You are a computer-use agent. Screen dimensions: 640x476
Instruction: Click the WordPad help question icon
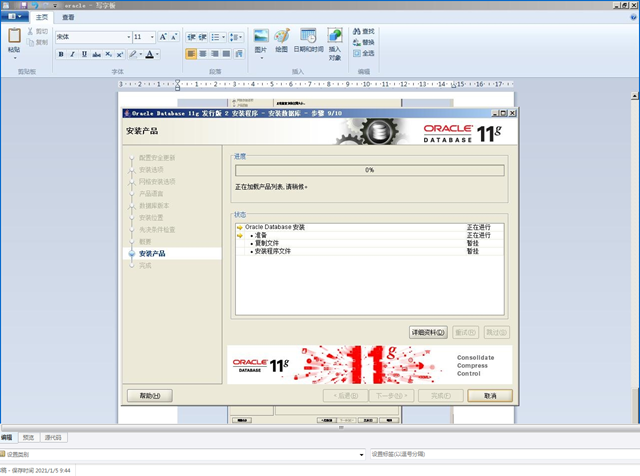pos(633,17)
